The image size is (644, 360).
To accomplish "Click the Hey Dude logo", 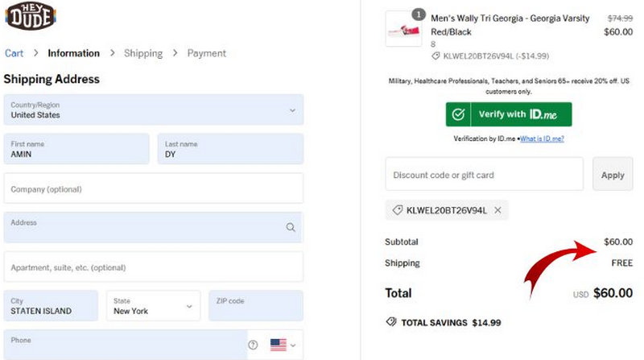I will pos(29,16).
